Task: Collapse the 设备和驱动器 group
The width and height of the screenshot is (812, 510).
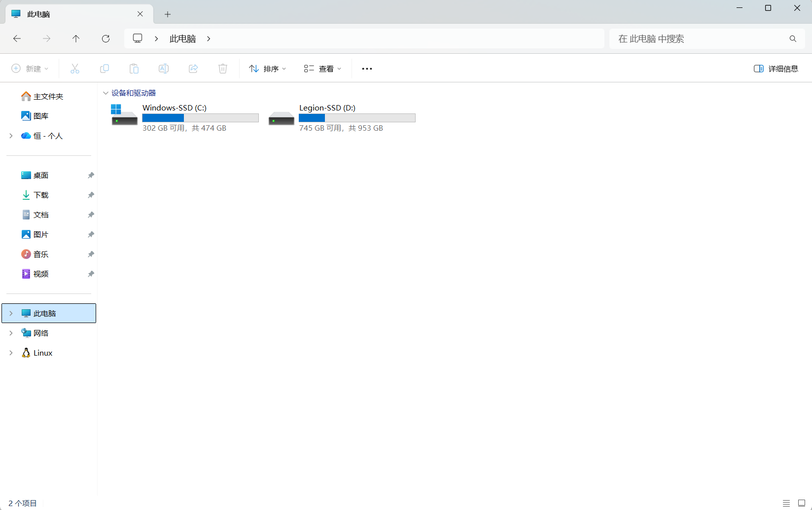Action: (106, 93)
